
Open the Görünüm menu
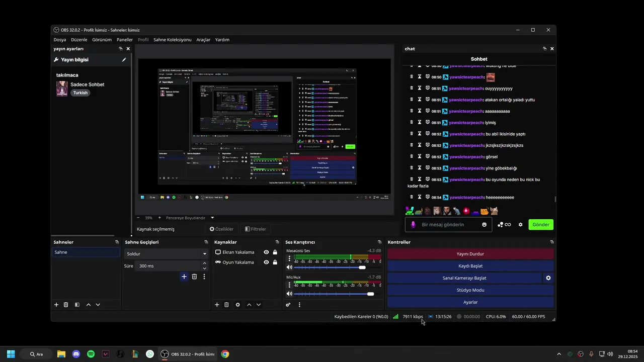click(102, 40)
